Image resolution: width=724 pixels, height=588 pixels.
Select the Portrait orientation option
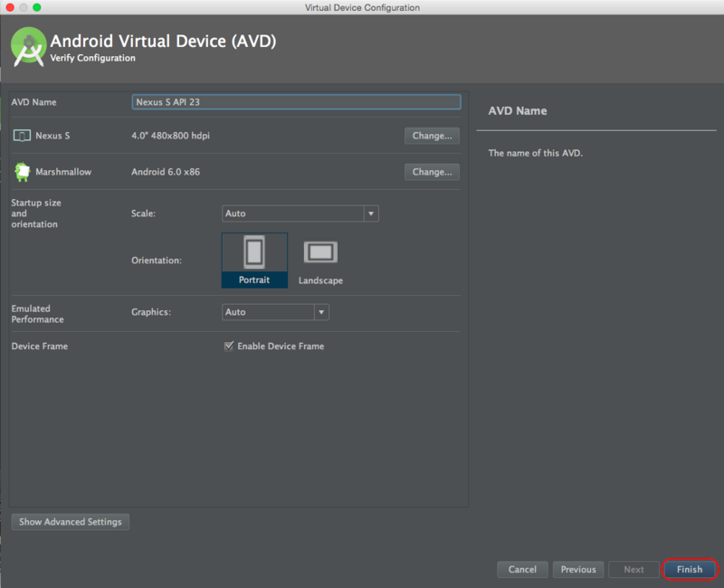[x=254, y=261]
